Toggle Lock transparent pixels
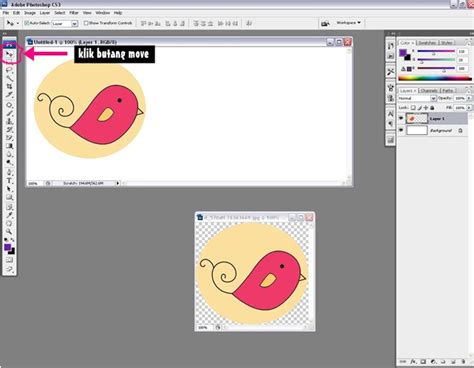 413,108
